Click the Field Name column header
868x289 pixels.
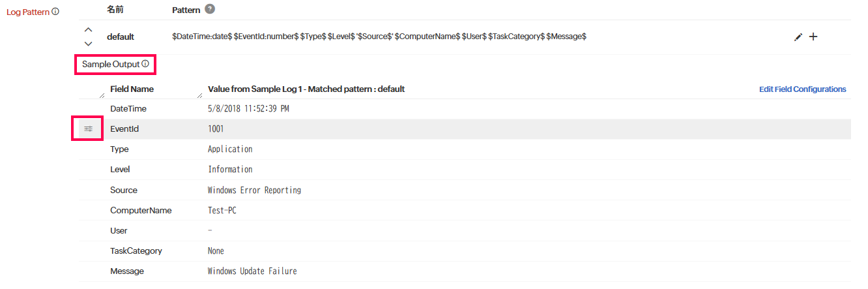point(132,89)
